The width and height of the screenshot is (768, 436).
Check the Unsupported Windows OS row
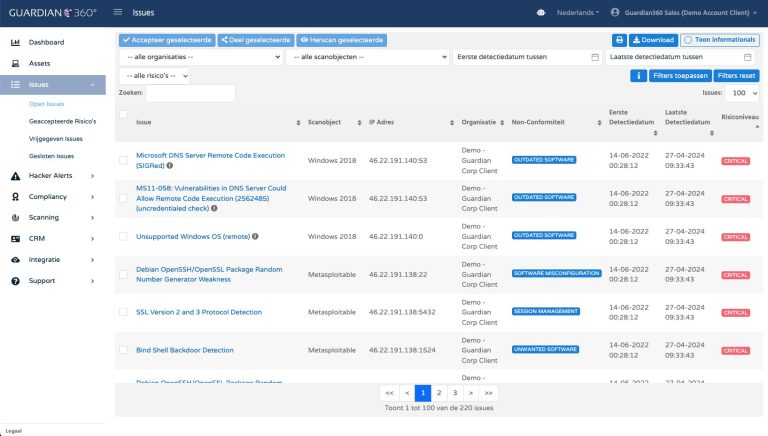(123, 237)
